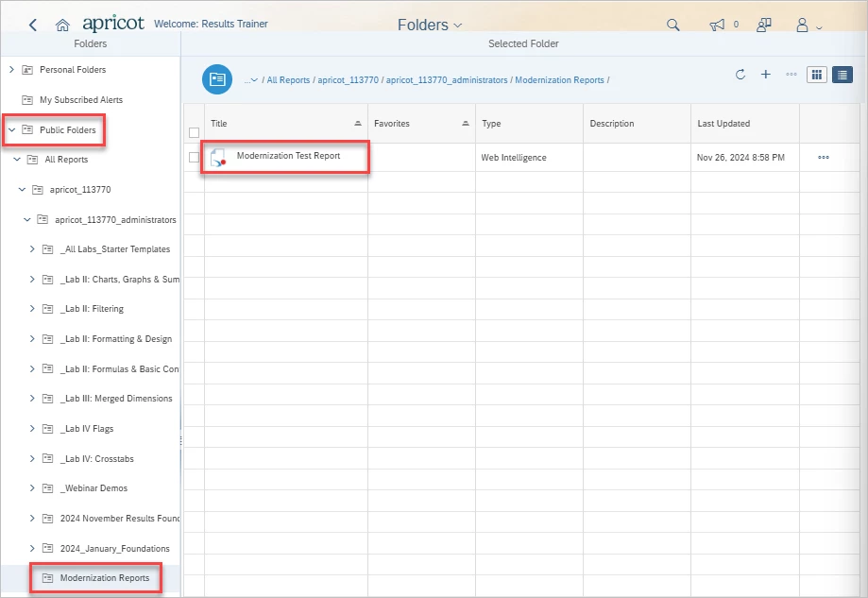Select _Lab II: Formulas & Basic folder
Viewport: 868px width, 598px height.
[x=120, y=369]
